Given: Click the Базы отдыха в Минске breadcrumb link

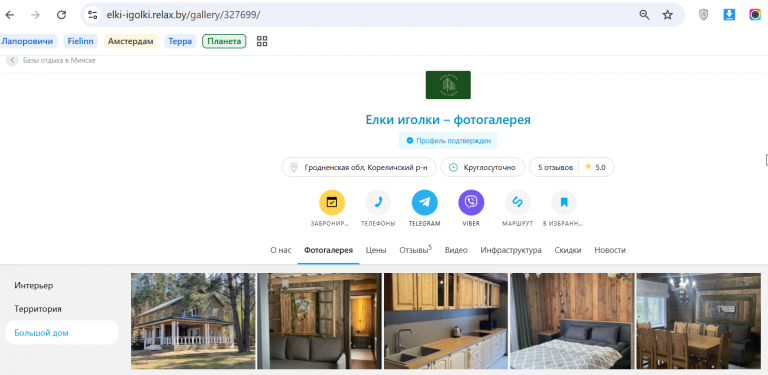Looking at the screenshot, I should tap(59, 61).
